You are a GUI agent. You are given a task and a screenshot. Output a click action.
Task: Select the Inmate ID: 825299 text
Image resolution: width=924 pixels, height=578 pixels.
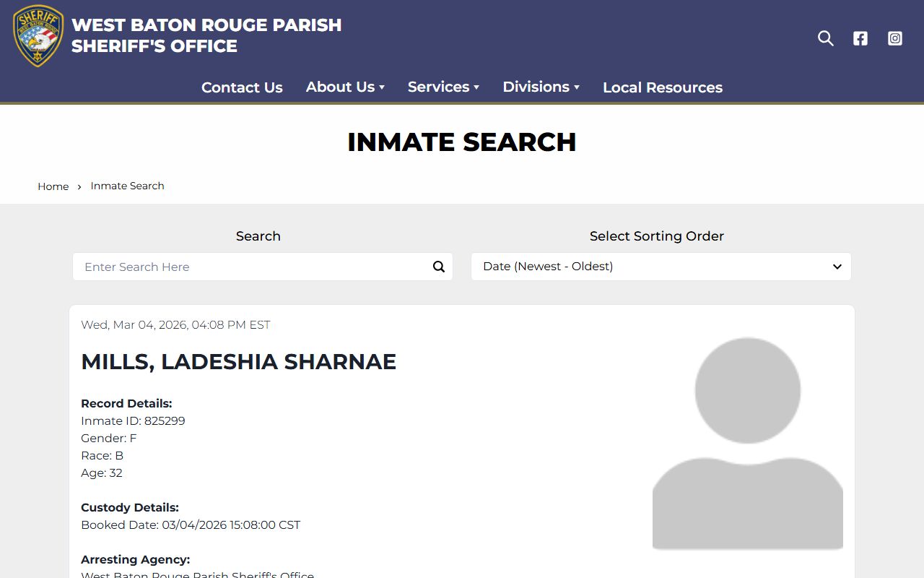133,420
